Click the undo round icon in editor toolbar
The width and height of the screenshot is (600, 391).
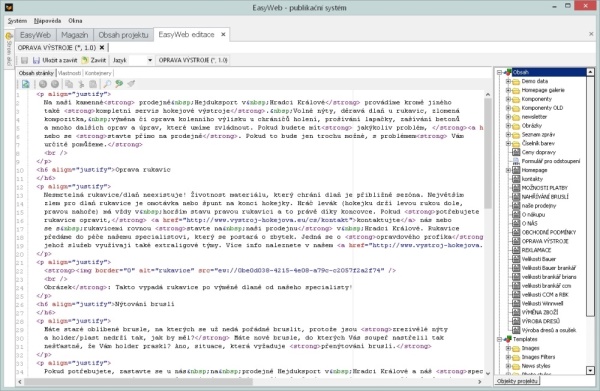tap(43, 84)
